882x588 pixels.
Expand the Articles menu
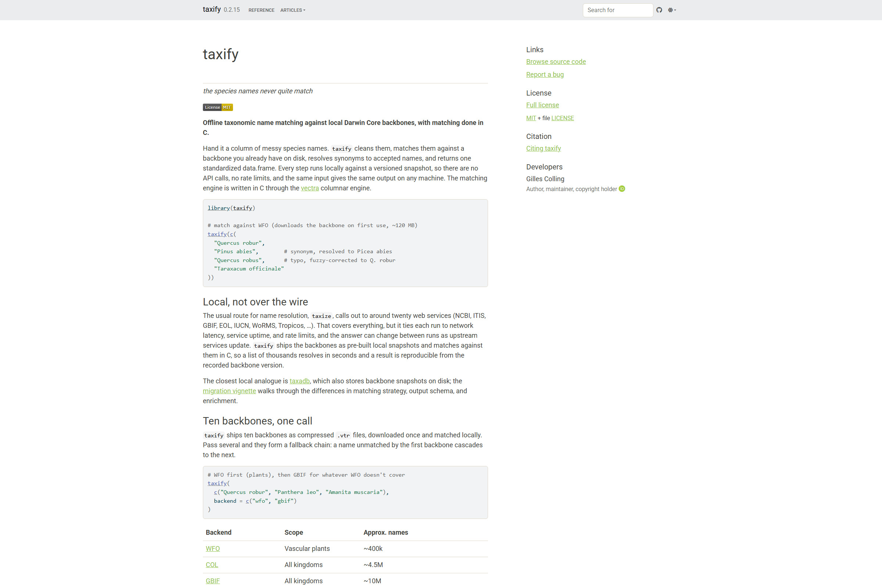click(x=293, y=10)
